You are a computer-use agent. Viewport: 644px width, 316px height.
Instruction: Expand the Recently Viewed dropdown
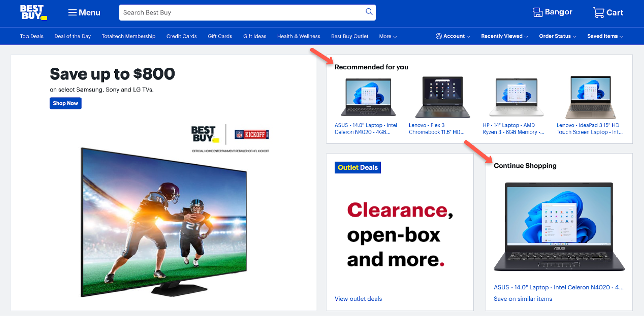pos(504,36)
